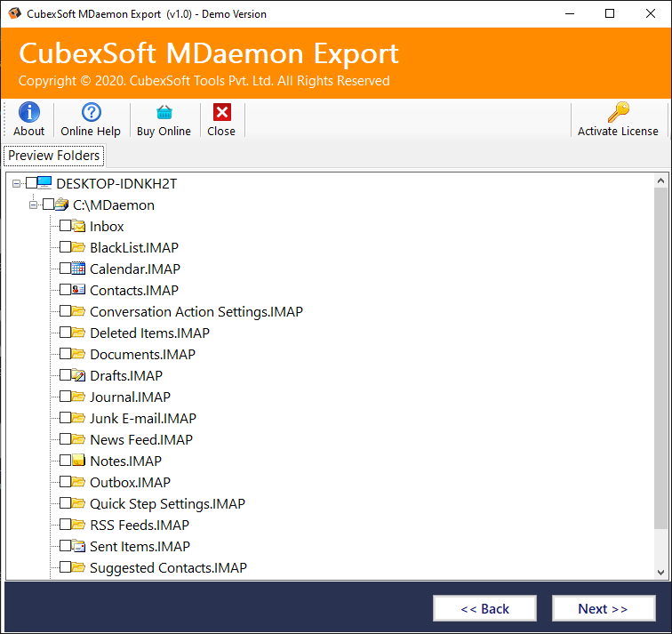
Task: Select the Calendar.IMAP calendar icon
Action: (78, 269)
